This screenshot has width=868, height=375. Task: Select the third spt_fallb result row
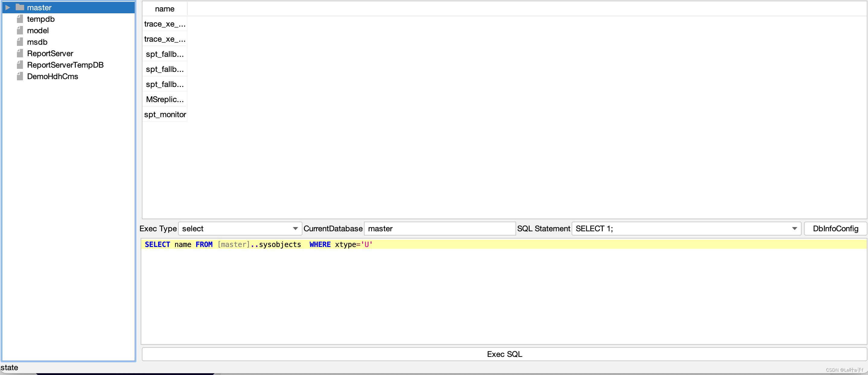165,84
